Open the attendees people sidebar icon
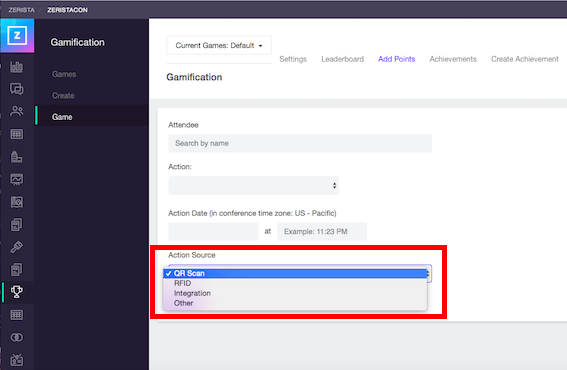Image resolution: width=567 pixels, height=370 pixels. (17, 111)
